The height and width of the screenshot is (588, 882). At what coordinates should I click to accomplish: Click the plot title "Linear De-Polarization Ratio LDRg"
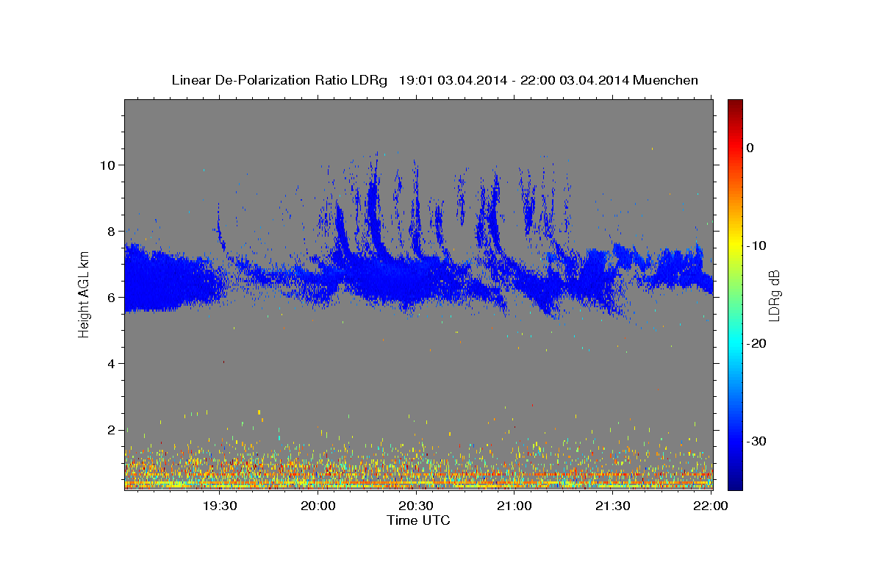[279, 80]
